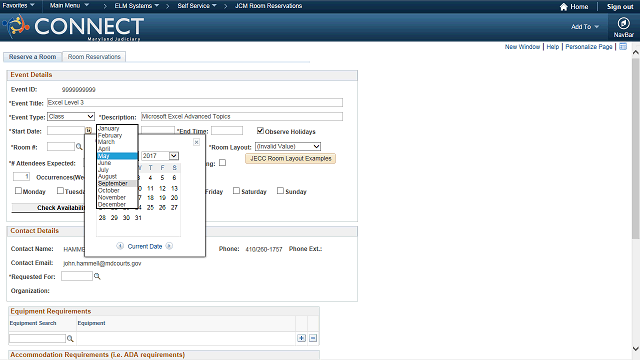Click the End Time input field
The height and width of the screenshot is (360, 640).
227,131
